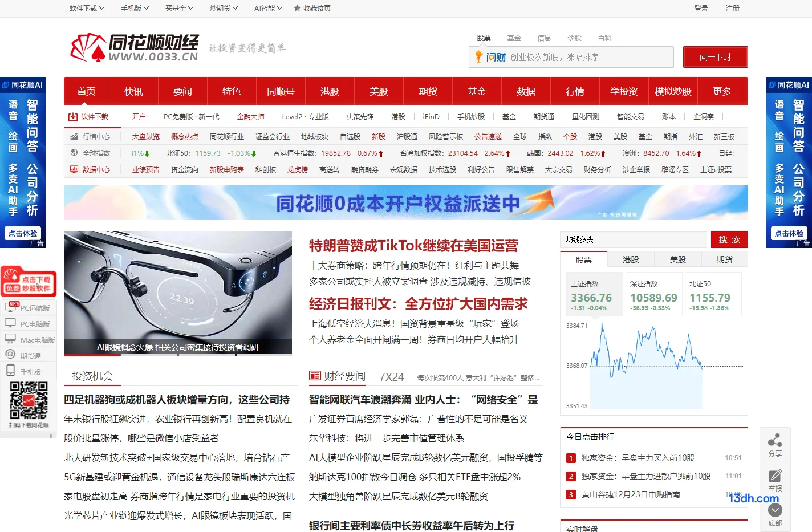
Task: Click rank number 2 badge in 今日点击排行
Action: [x=571, y=476]
